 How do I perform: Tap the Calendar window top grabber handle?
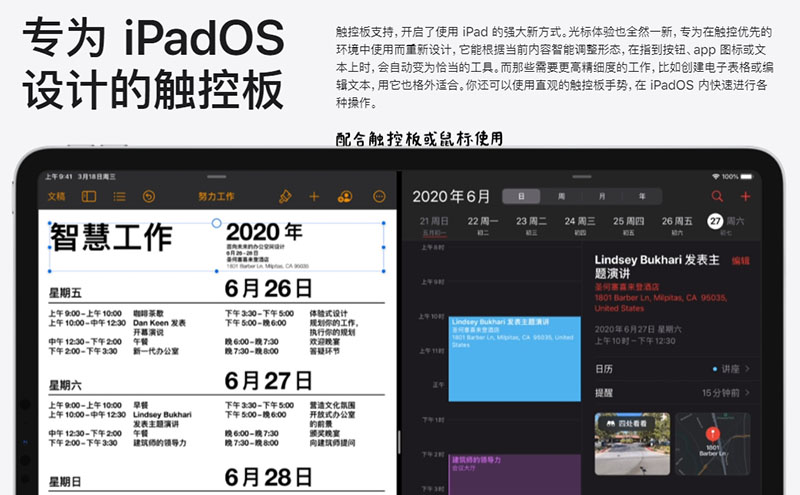582,177
